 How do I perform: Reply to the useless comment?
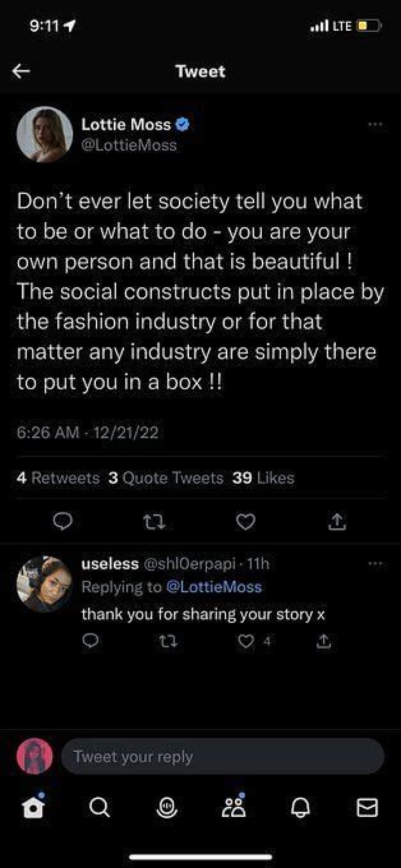(89, 641)
